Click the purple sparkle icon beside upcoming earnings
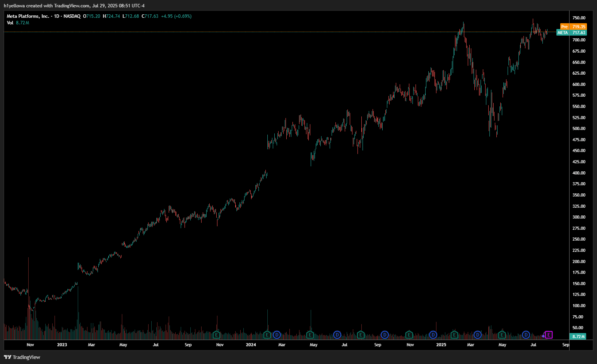Image resolution: width=597 pixels, height=364 pixels. [x=543, y=336]
